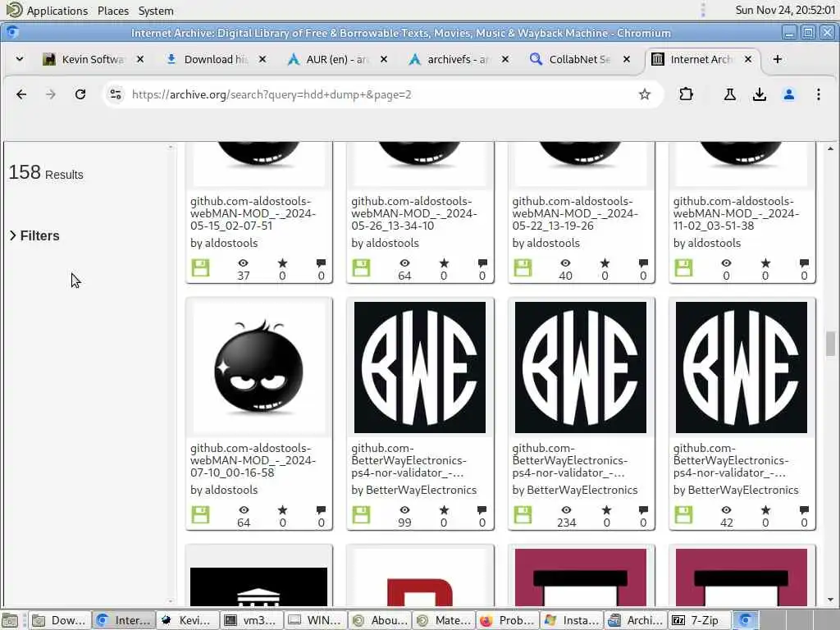Click software floppy icon on 234-view item
The image size is (840, 630).
tap(523, 515)
